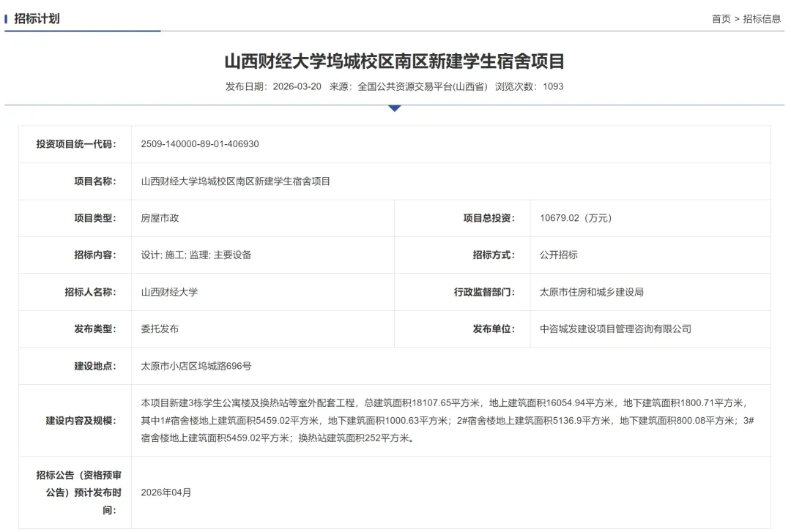Click value 中咨城发建设项目管理咨询有限公司
791x532 pixels.
(615, 329)
